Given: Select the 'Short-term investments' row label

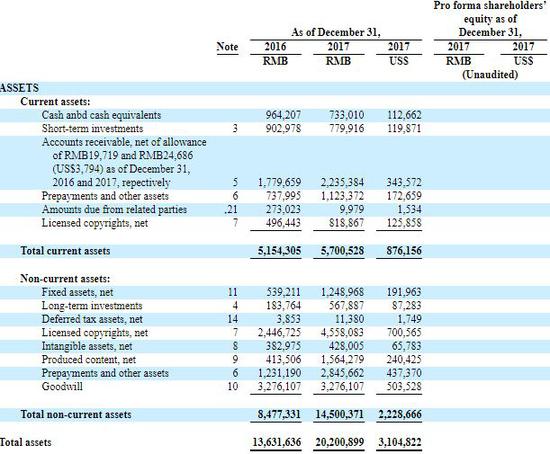Looking at the screenshot, I should pyautogui.click(x=92, y=128).
